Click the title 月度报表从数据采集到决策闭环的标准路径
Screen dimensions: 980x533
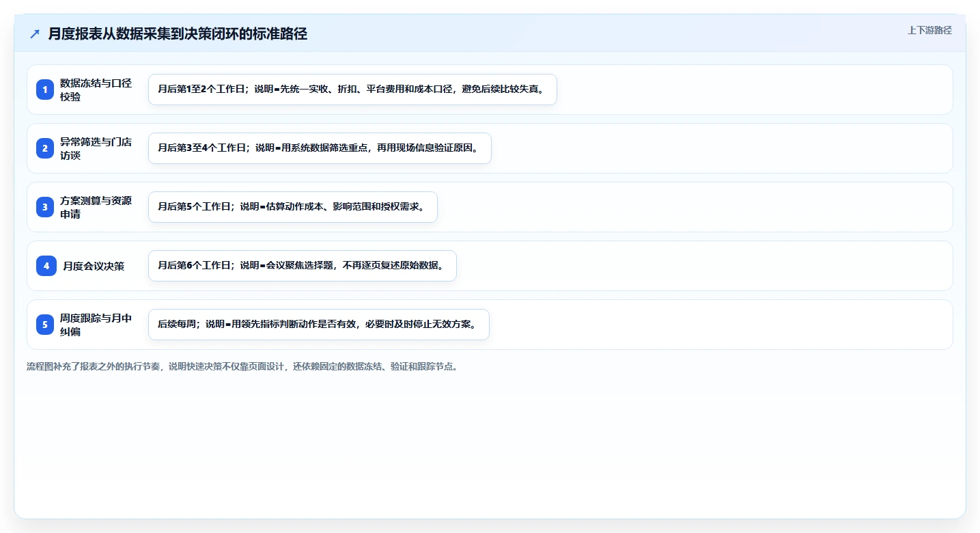[178, 34]
